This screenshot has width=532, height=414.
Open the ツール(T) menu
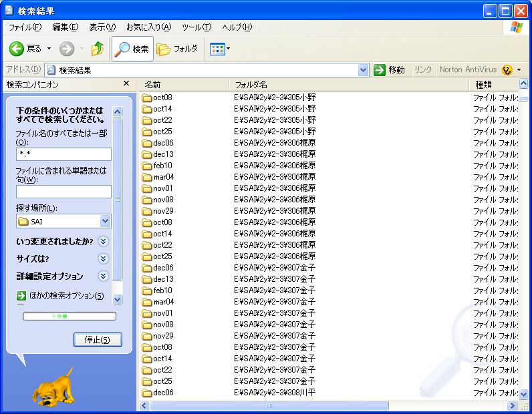(196, 27)
